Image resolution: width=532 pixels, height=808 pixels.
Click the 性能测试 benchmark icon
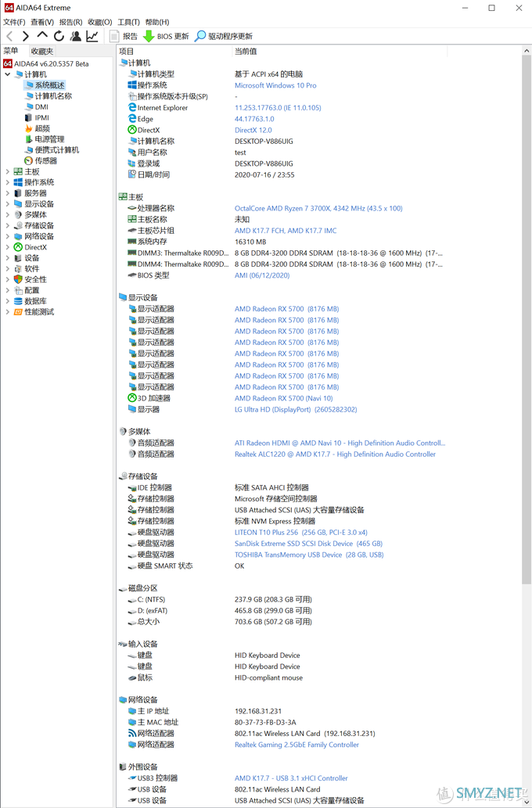coord(18,312)
